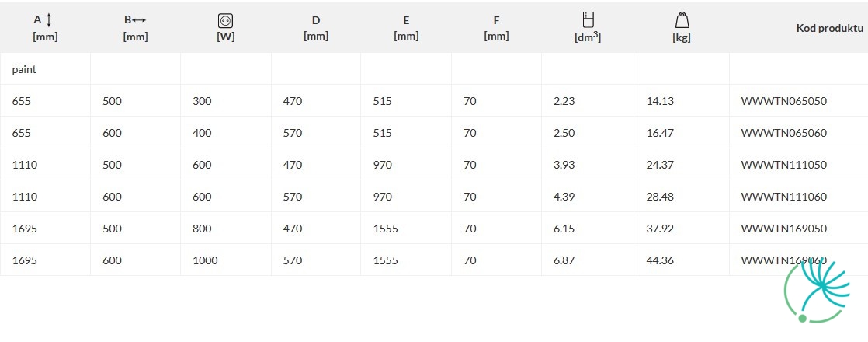
Task: Click the width arrow icon beside B
Action: tap(139, 20)
